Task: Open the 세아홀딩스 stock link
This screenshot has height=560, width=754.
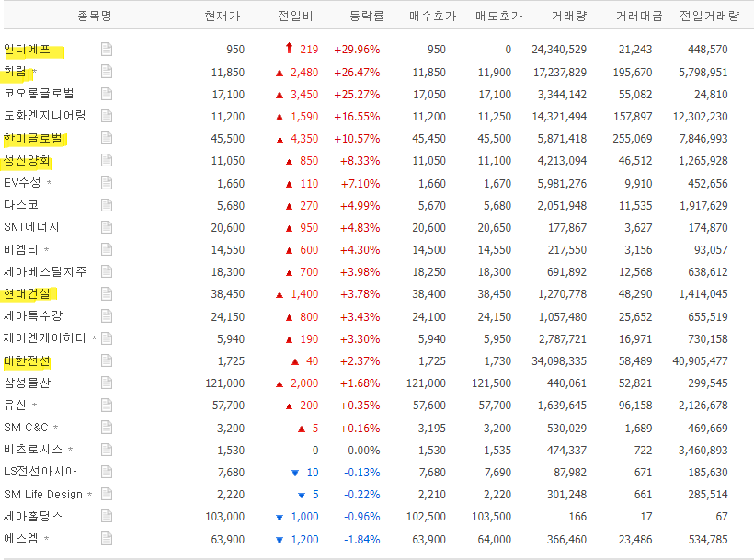Action: pos(33,516)
